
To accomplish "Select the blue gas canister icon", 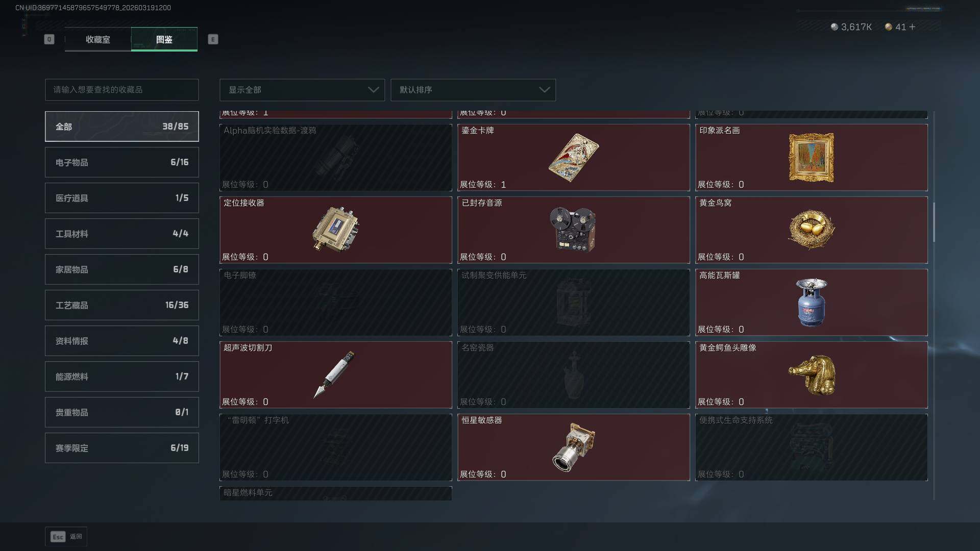I will point(812,302).
